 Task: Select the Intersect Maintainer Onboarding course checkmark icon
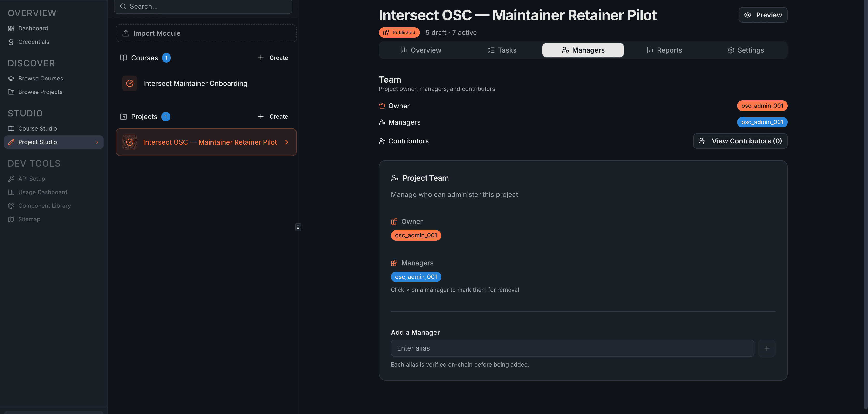130,83
